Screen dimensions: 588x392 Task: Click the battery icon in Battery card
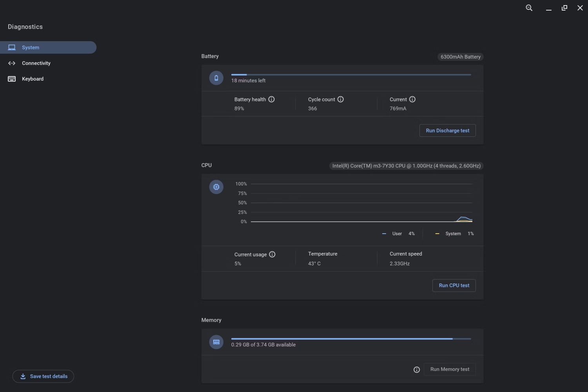tap(216, 78)
